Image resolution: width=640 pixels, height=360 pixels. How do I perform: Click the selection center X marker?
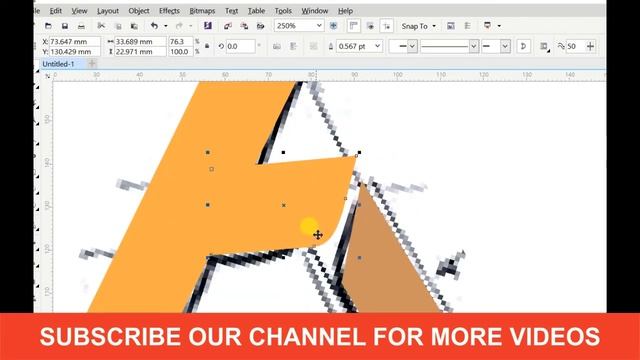tap(284, 205)
